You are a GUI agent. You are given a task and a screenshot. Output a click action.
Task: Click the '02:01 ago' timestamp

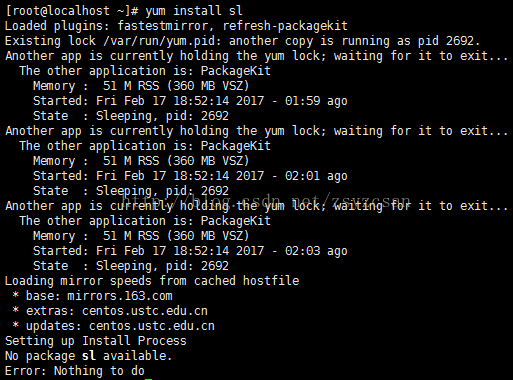pos(316,176)
